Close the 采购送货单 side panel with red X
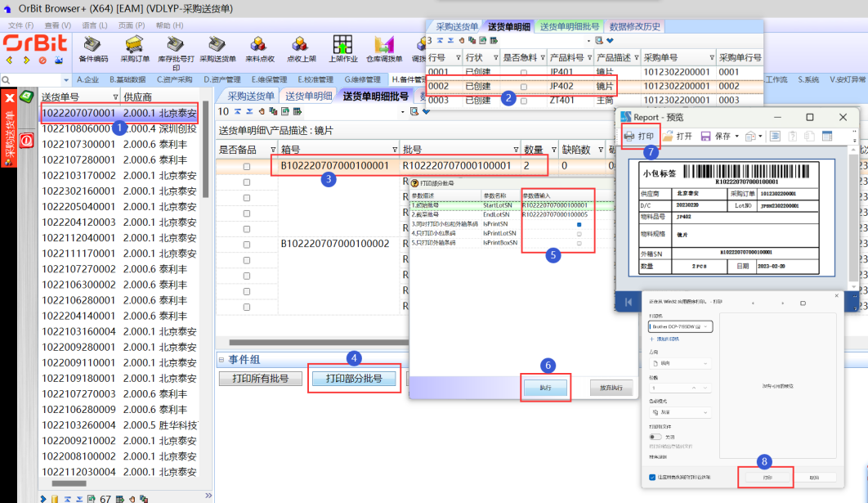Viewport: 868px width, 503px height. click(9, 99)
